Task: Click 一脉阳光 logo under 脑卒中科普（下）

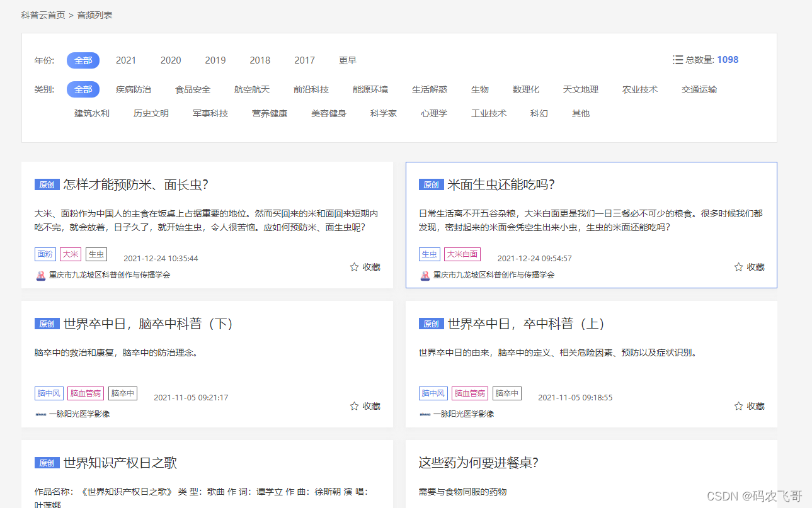Action: (x=40, y=414)
